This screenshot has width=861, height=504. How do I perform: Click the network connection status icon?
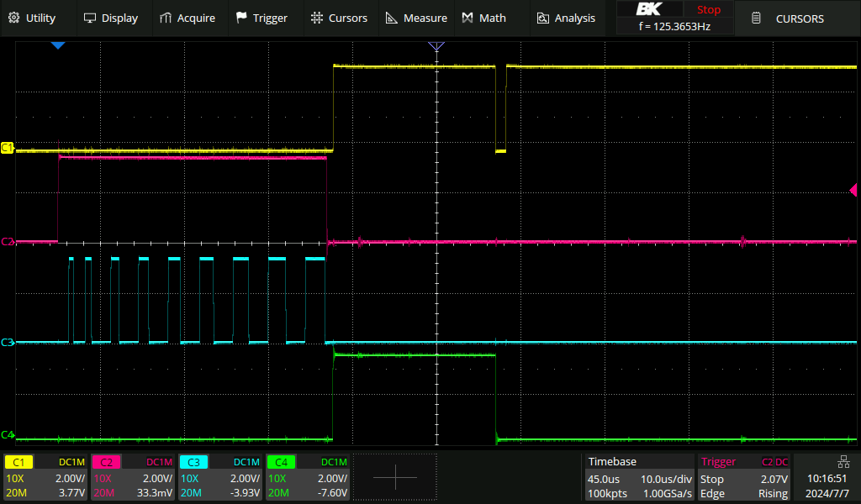[843, 462]
